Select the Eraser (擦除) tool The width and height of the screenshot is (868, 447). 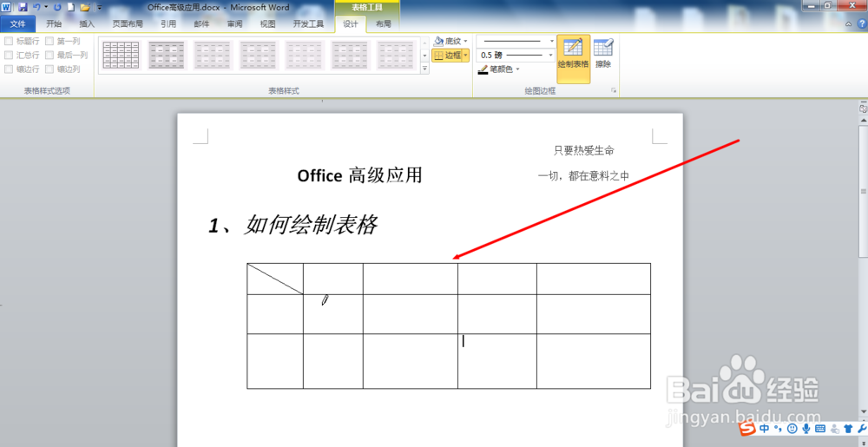click(x=603, y=54)
